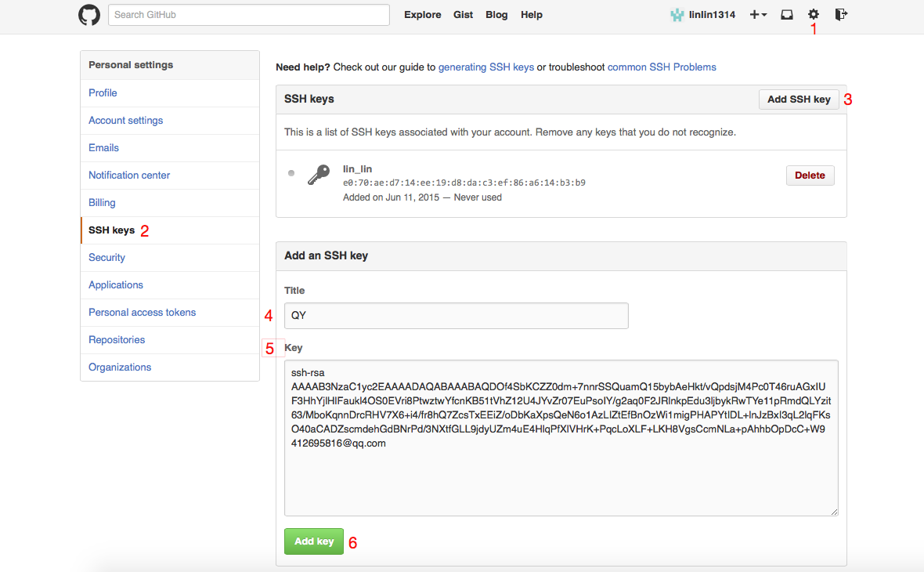Click the lin_lin key name
Image resolution: width=924 pixels, height=572 pixels.
(x=357, y=169)
